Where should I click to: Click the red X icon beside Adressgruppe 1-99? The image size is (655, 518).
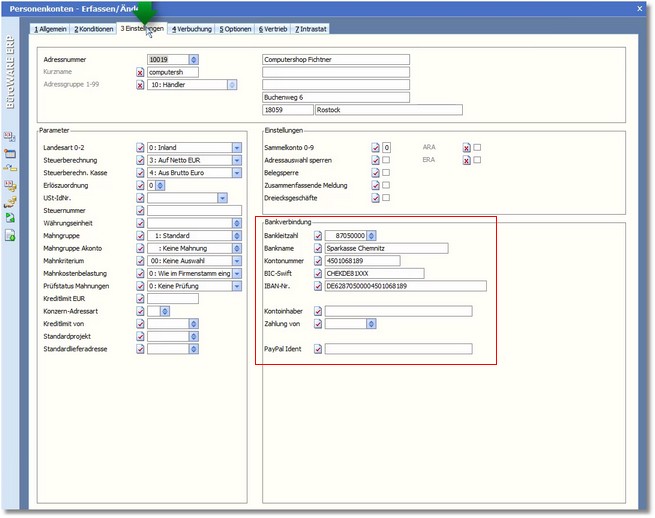point(140,86)
